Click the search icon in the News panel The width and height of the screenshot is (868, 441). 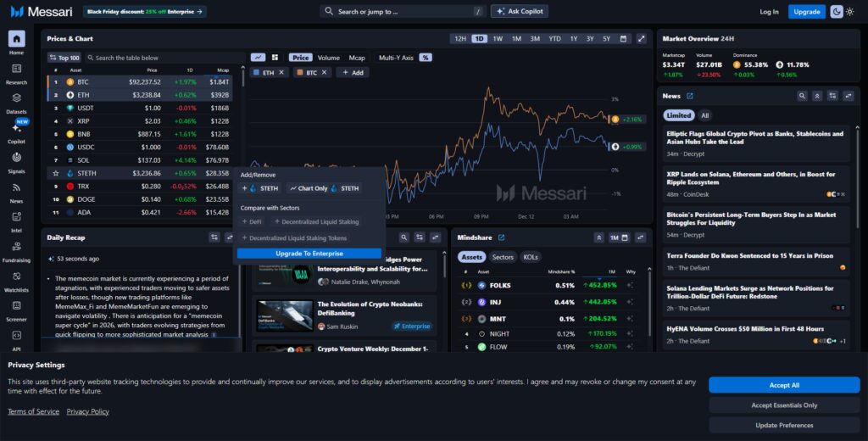802,96
